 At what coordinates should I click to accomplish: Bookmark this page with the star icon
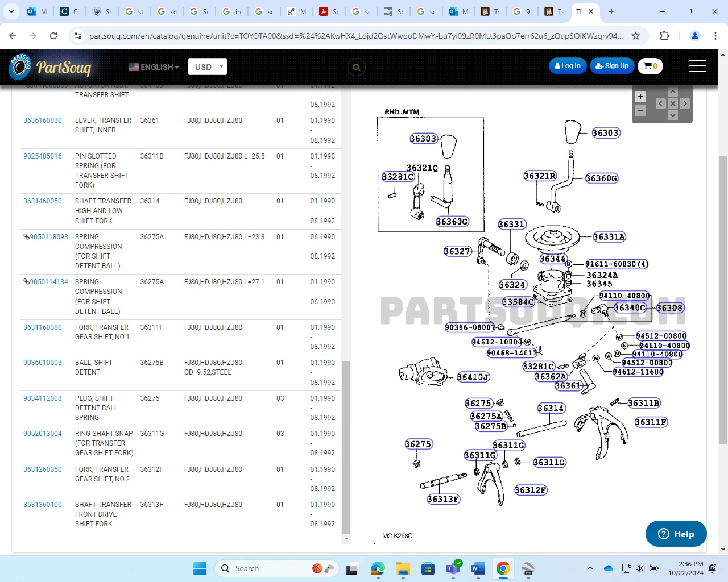pyautogui.click(x=636, y=36)
